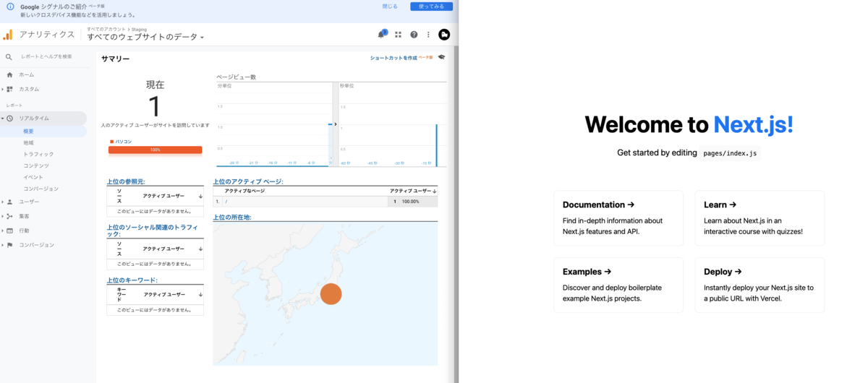Click ショートカットを作成 link
This screenshot has width=868, height=383.
[393, 57]
